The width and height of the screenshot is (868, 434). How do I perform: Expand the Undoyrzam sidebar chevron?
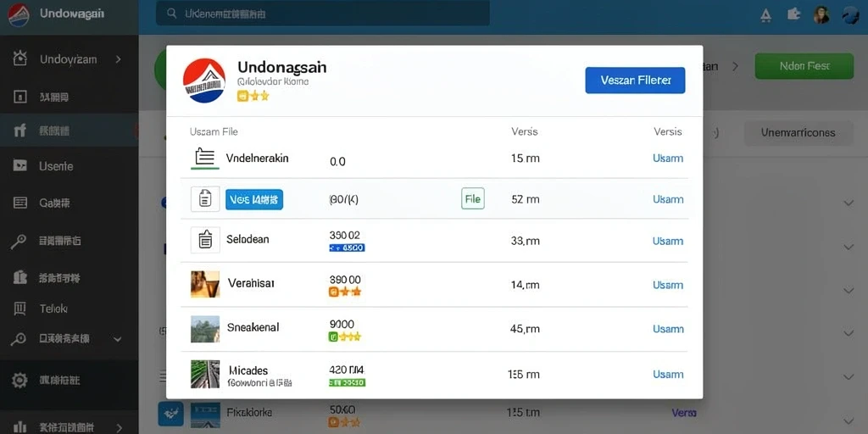pyautogui.click(x=119, y=58)
